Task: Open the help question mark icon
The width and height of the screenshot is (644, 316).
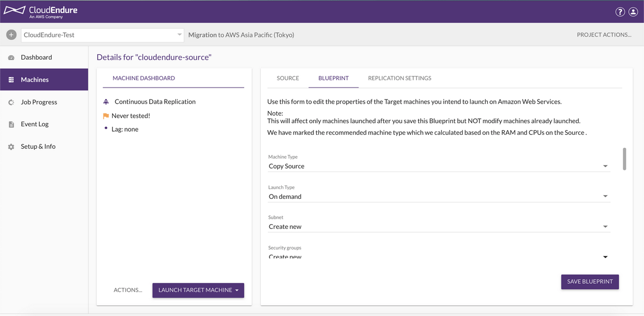Action: (620, 12)
